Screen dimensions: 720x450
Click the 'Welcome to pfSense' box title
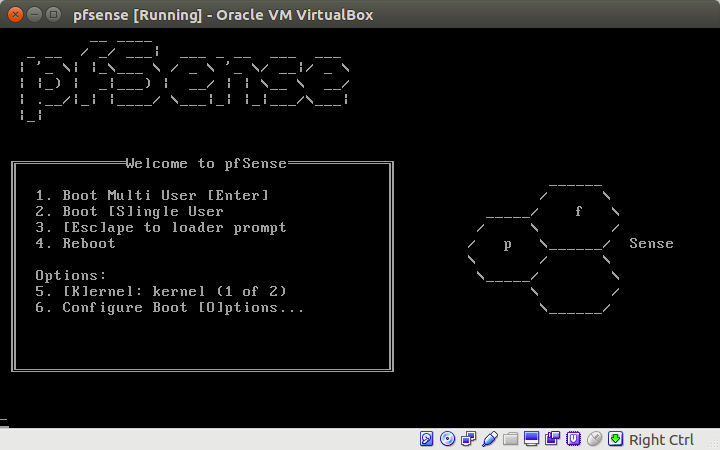click(206, 163)
